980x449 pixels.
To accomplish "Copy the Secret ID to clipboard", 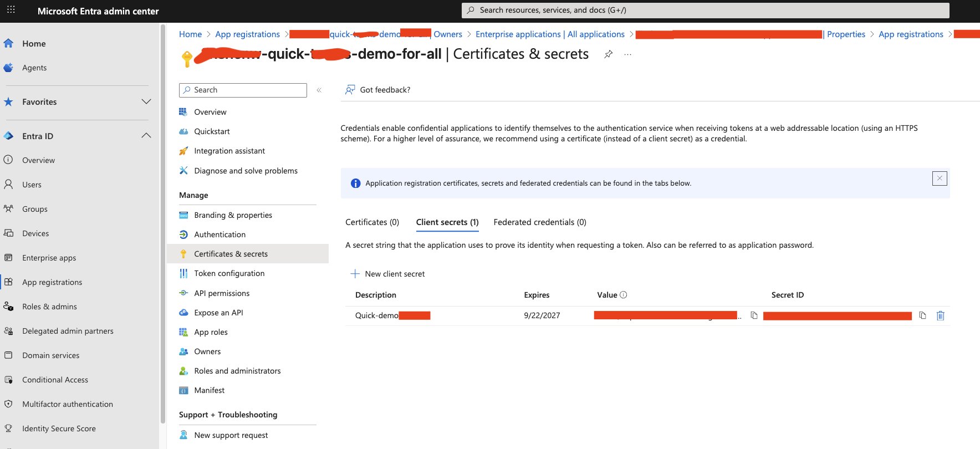I will (922, 315).
